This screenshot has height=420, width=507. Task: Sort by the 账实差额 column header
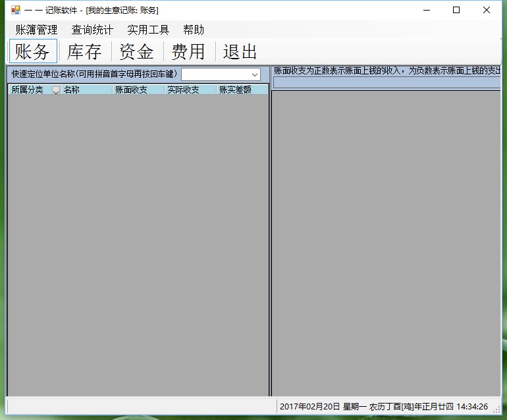tap(242, 90)
